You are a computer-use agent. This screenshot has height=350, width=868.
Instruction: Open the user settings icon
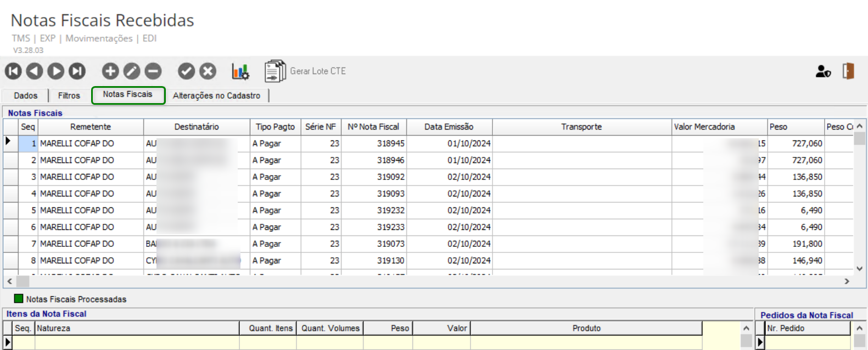[x=823, y=71]
